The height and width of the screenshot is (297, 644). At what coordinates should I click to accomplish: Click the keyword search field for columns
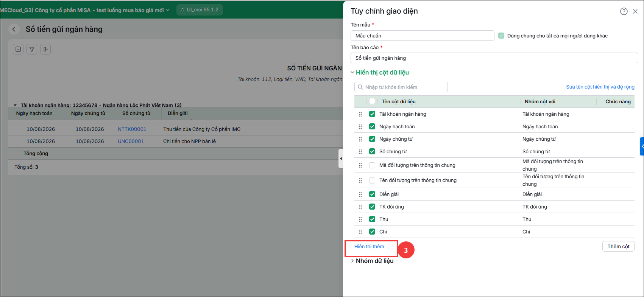[x=401, y=87]
